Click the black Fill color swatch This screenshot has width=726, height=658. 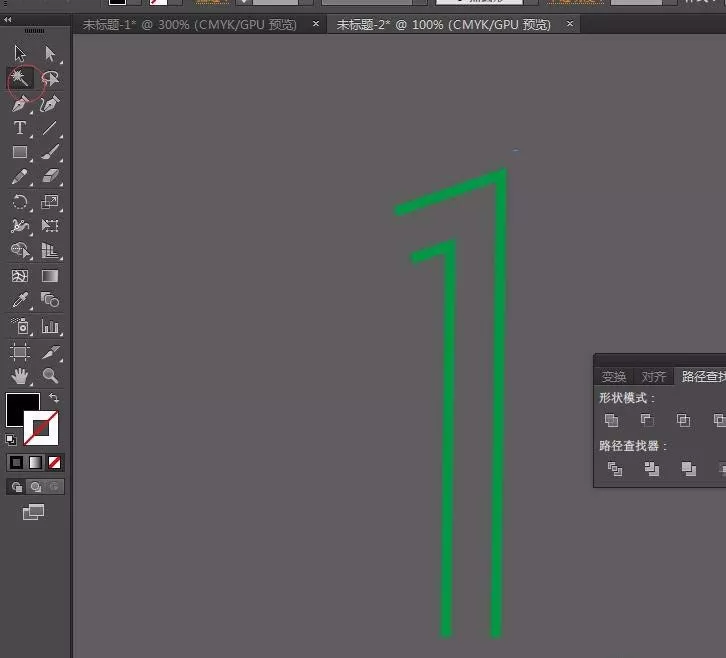point(16,404)
